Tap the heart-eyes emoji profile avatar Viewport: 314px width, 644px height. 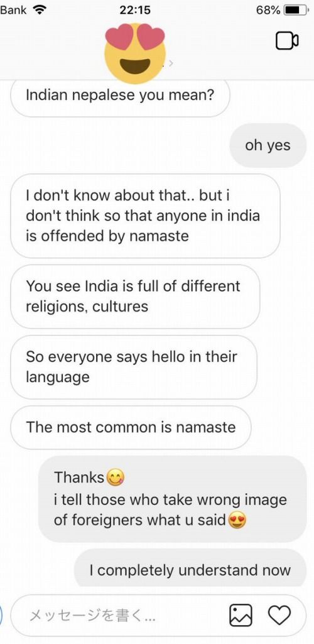tap(135, 53)
